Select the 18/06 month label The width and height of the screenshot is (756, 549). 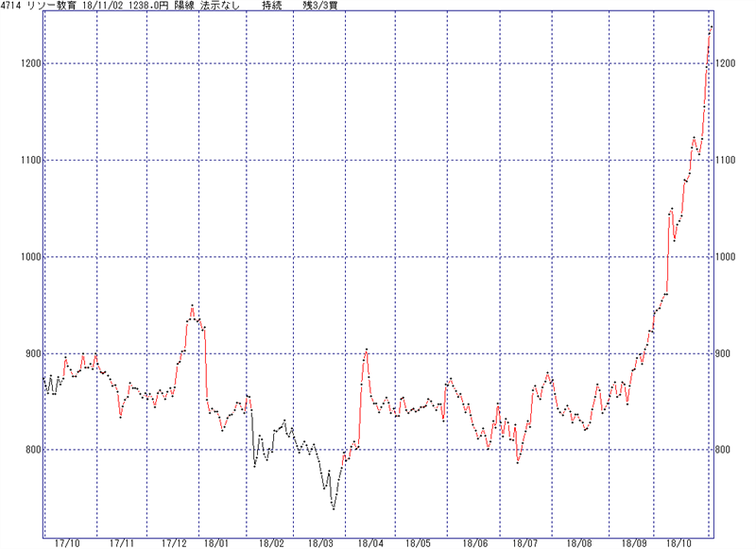pos(475,543)
